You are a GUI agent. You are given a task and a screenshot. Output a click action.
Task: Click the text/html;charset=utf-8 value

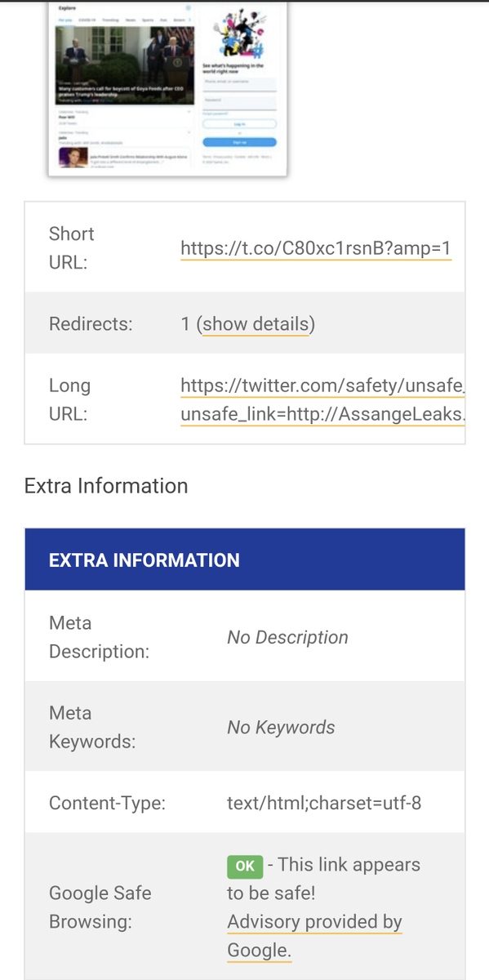[x=324, y=803]
